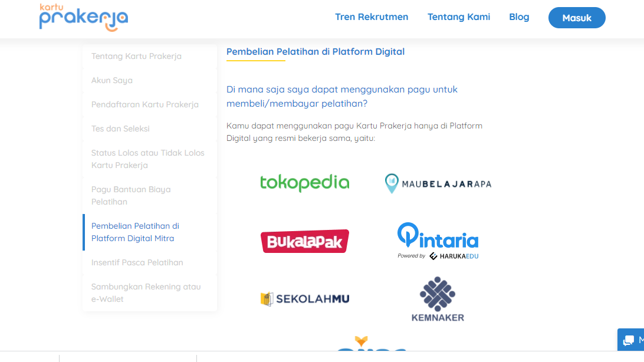Select Sambungkan Rekening atau e-Wallet topic
The image size is (644, 362).
point(150,292)
